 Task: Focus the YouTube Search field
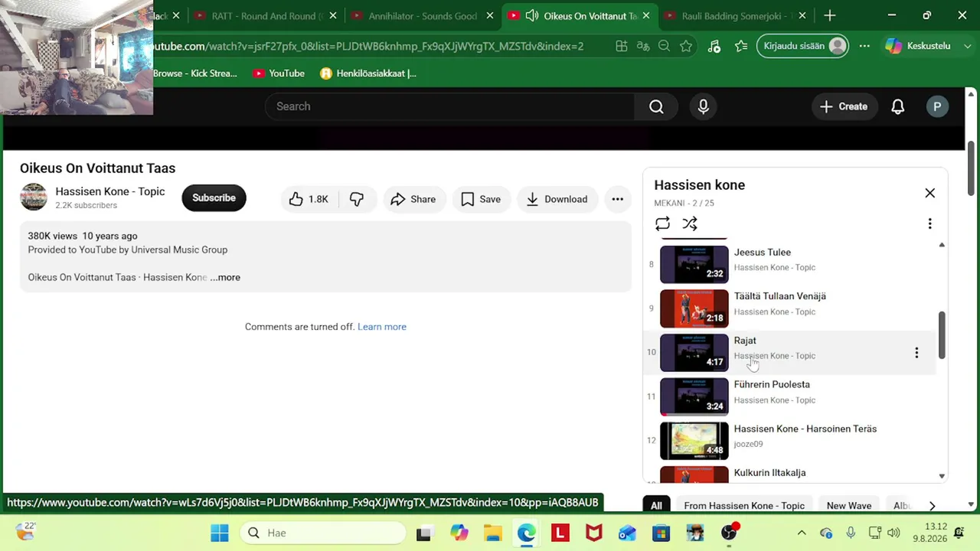450,106
